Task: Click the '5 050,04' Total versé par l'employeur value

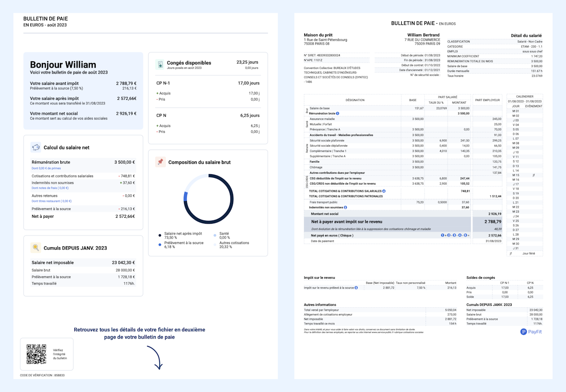Action: coord(450,309)
